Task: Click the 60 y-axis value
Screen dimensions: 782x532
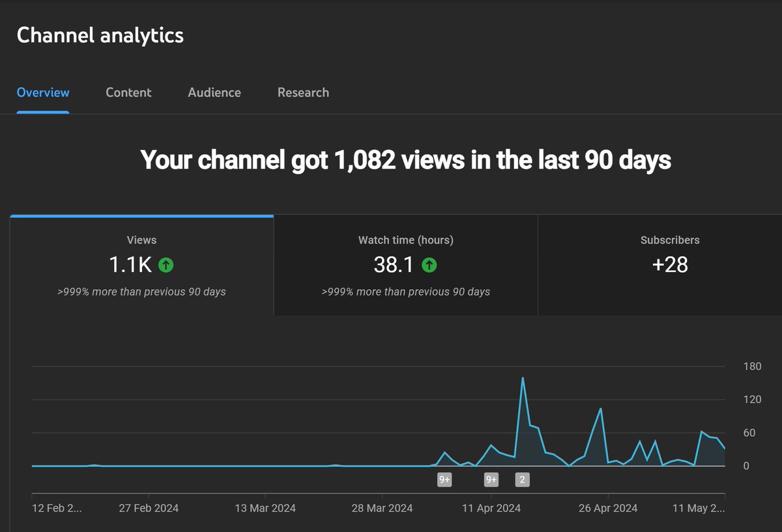Action: pyautogui.click(x=749, y=433)
